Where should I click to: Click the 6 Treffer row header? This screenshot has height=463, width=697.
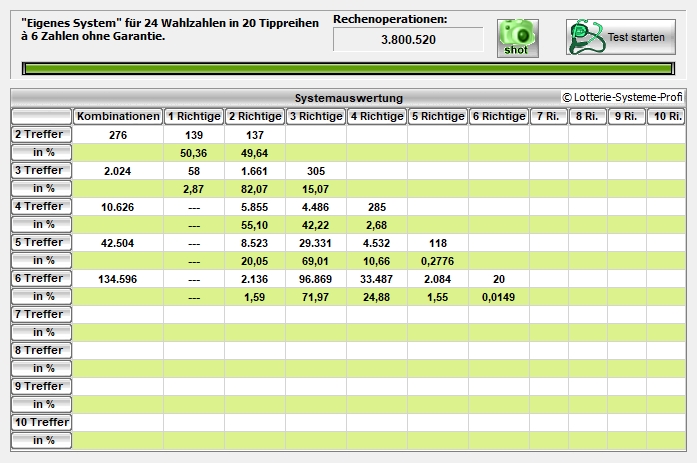[x=41, y=278]
